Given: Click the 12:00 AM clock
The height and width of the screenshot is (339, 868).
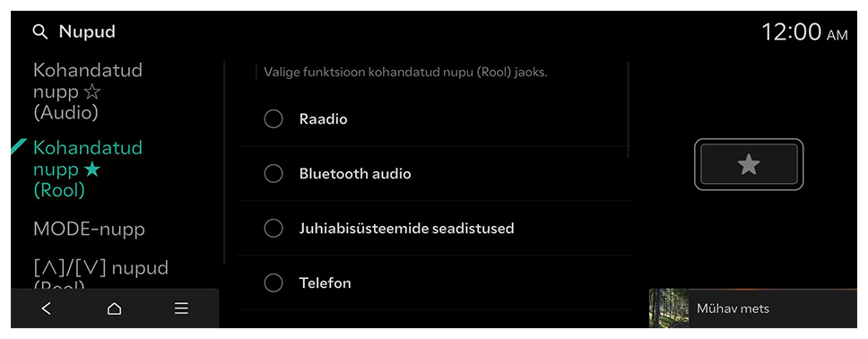Looking at the screenshot, I should (804, 32).
